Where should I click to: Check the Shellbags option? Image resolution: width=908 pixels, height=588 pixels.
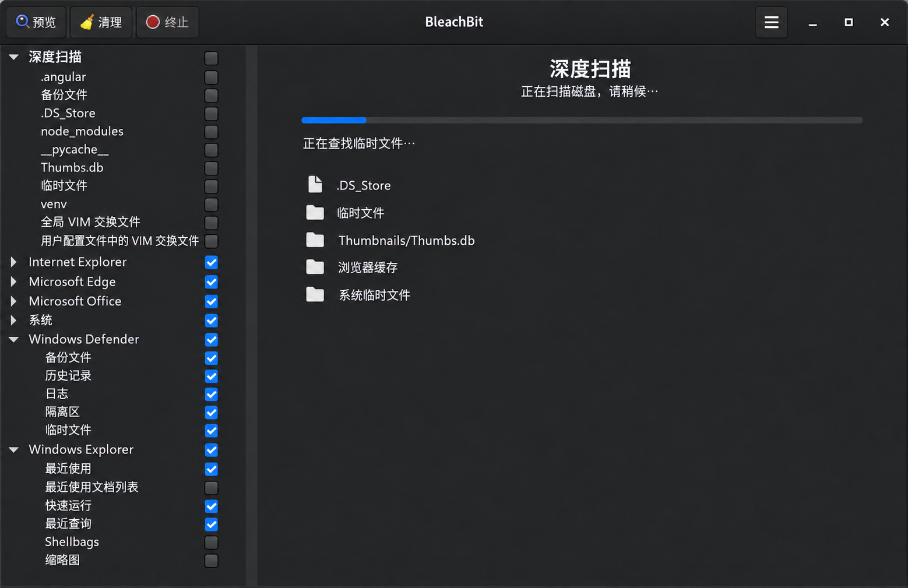click(x=212, y=543)
